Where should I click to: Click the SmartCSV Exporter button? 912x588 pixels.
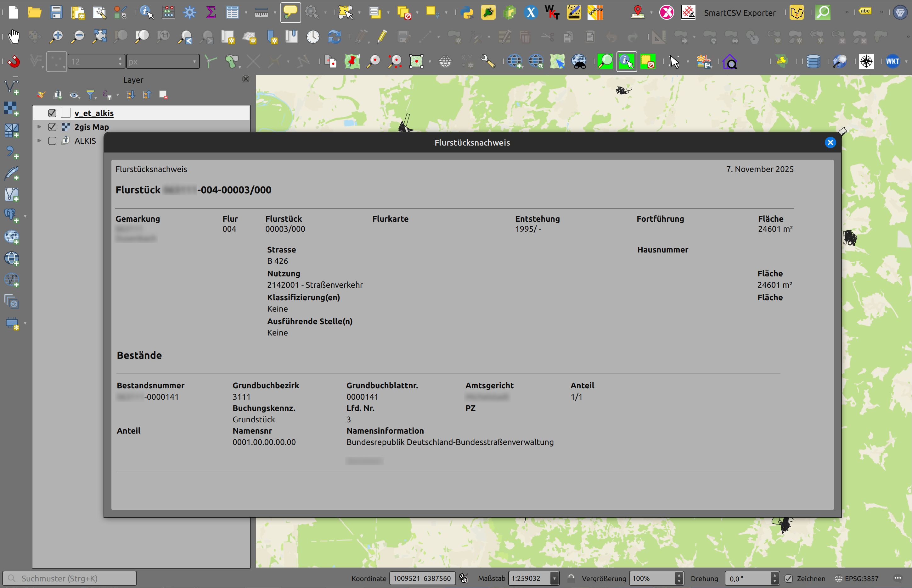coord(740,13)
